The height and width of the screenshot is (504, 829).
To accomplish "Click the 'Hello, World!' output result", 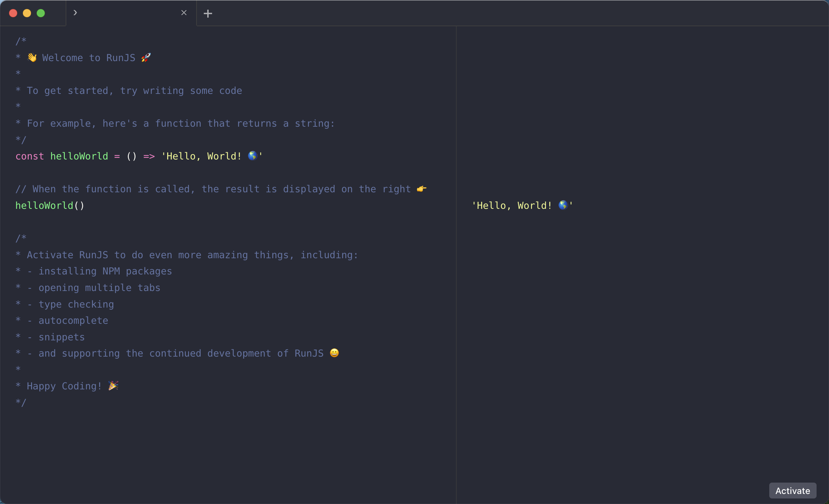I will 522,205.
